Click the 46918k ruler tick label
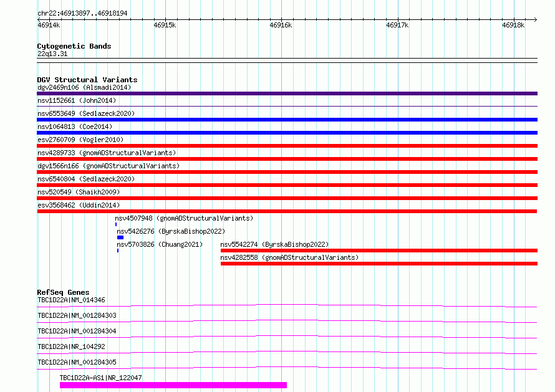The height and width of the screenshot is (392, 555). (513, 25)
